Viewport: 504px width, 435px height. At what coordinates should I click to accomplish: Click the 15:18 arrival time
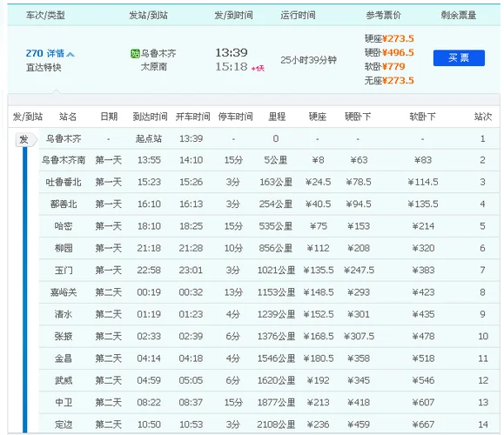232,67
